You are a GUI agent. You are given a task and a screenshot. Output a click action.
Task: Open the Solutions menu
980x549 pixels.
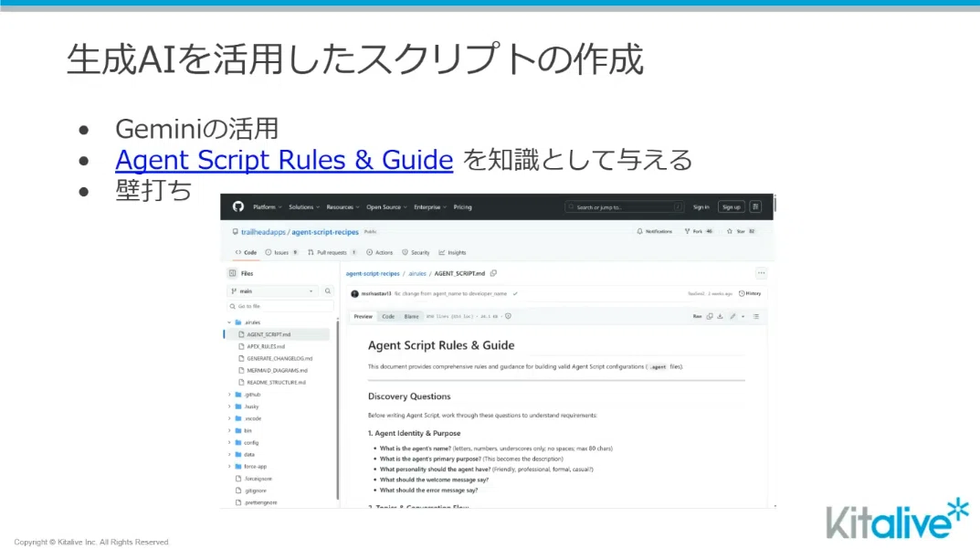(x=304, y=207)
